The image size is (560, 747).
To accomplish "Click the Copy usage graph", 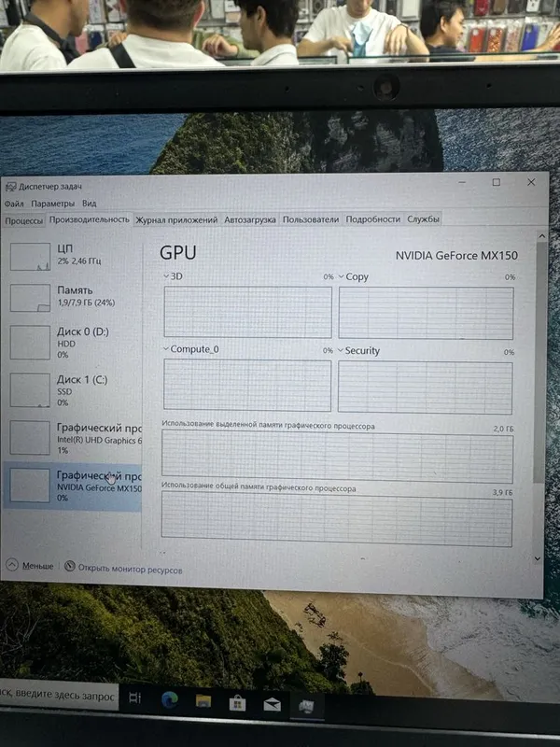I will pos(426,313).
